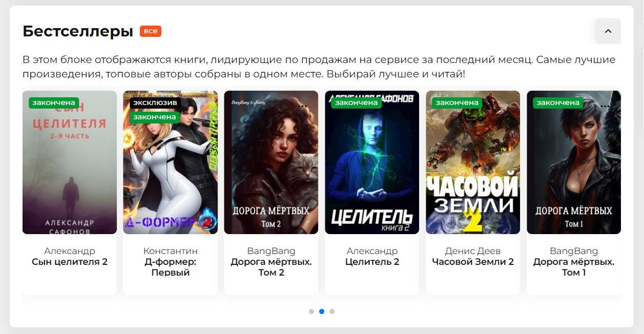Screen dimensions: 644x334
Task: Open the orange 'все' badge link
Action: click(151, 31)
